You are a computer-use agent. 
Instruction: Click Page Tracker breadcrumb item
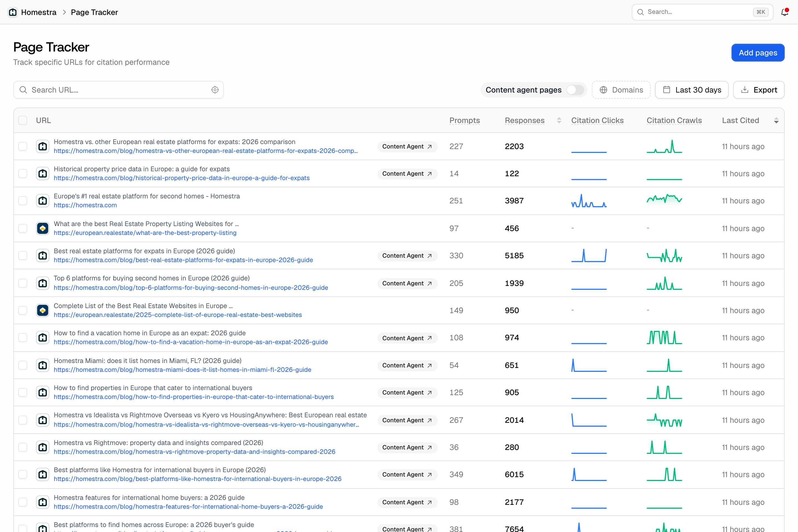click(x=94, y=12)
